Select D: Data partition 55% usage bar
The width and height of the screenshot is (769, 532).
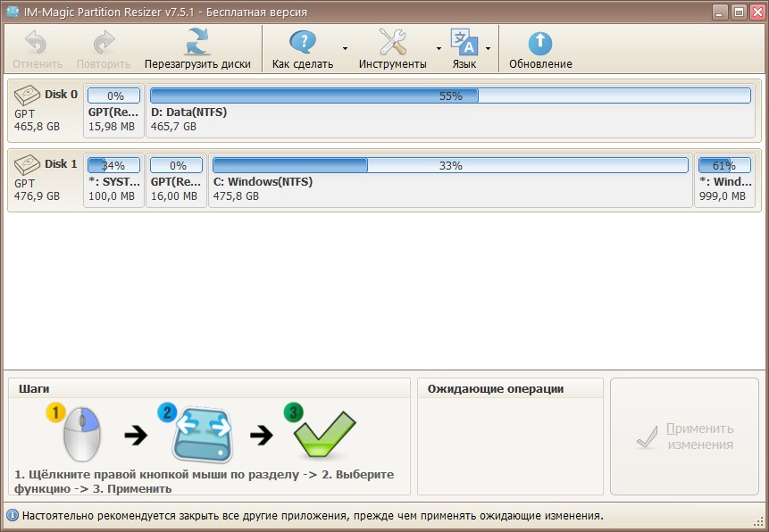point(450,96)
